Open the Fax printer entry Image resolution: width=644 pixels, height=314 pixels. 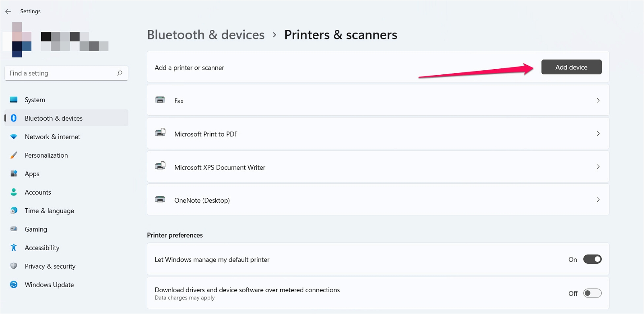coord(378,100)
